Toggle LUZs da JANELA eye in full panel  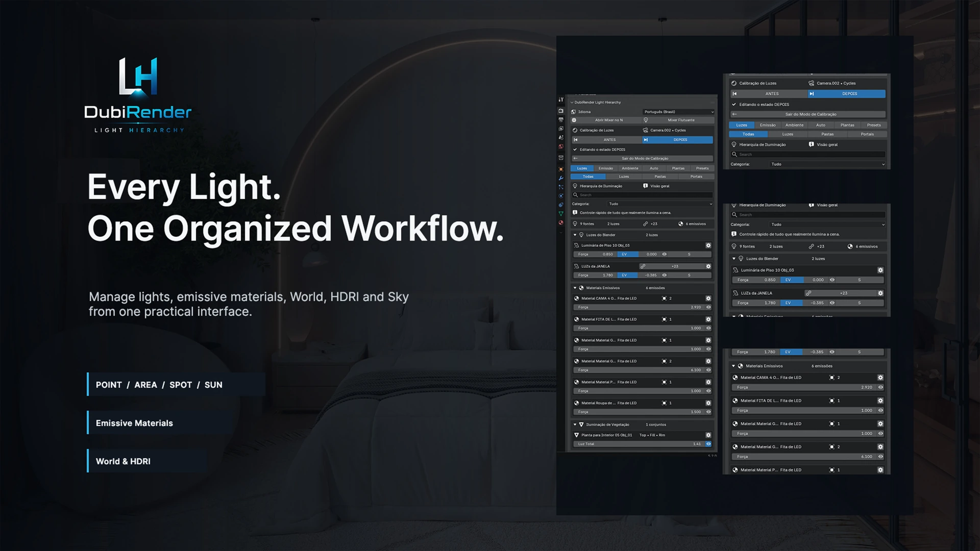[x=665, y=275]
